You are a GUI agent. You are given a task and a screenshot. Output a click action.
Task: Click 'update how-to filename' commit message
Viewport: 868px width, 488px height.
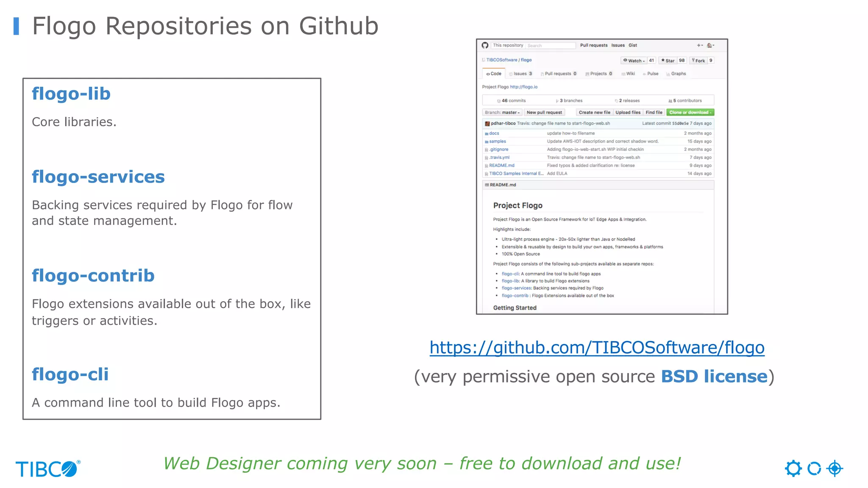570,133
